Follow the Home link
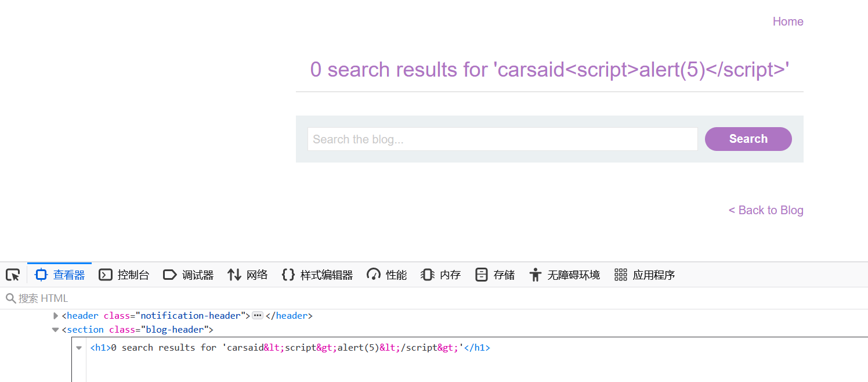The image size is (868, 382). click(x=788, y=21)
